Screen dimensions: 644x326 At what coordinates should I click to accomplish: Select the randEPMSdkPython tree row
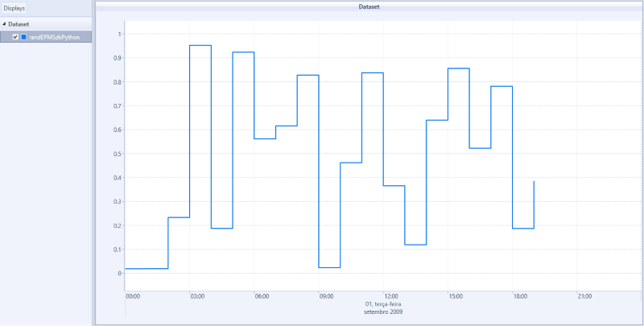pyautogui.click(x=46, y=37)
